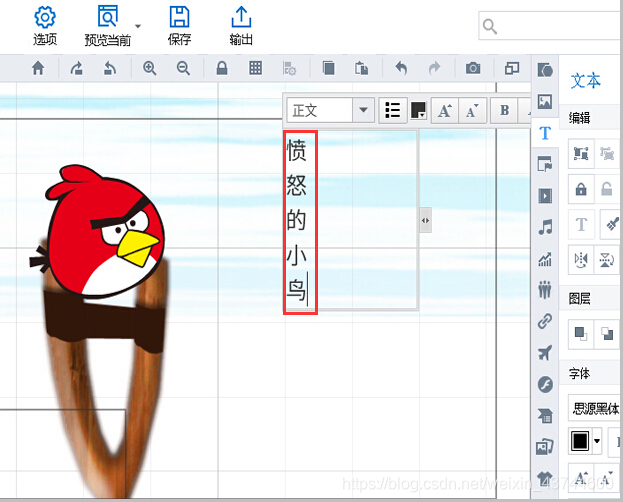Redo the last action
The image size is (623, 502).
point(435,68)
